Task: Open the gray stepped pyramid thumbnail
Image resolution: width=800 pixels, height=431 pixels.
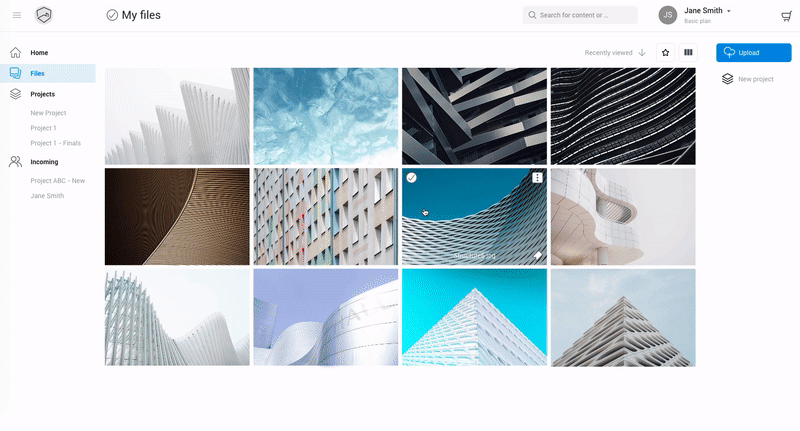Action: (623, 317)
